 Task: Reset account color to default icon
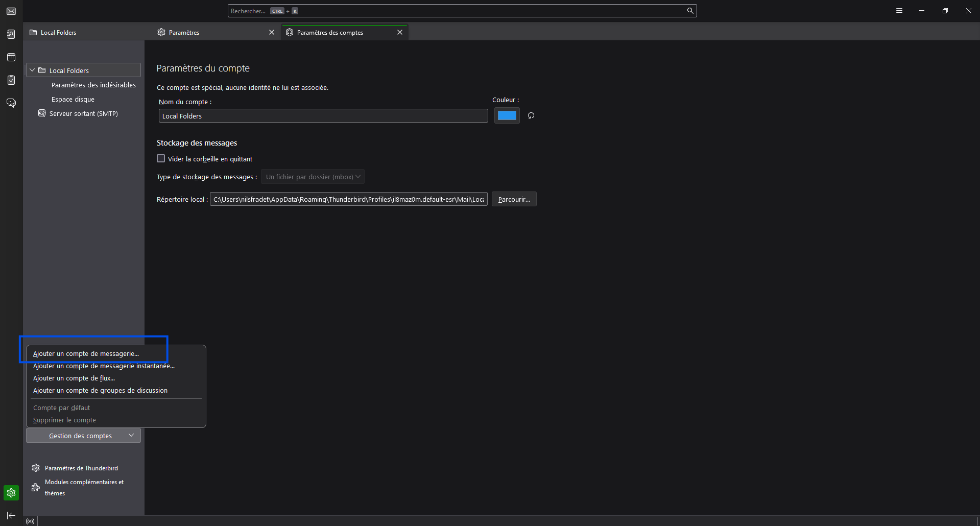coord(531,115)
